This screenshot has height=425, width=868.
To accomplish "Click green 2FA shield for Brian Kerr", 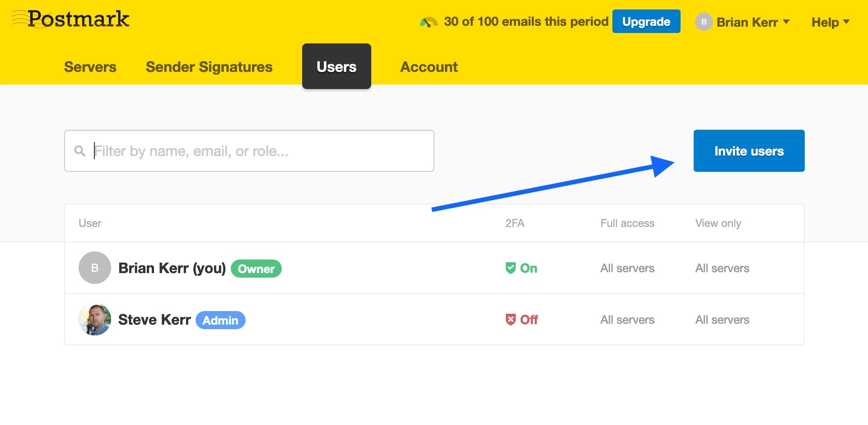I will [x=510, y=268].
